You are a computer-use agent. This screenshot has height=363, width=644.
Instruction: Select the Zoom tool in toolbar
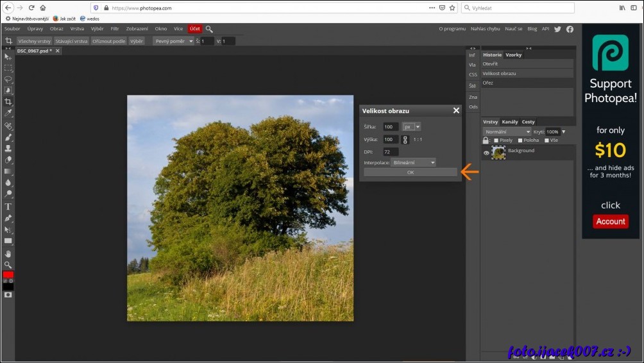tap(8, 264)
